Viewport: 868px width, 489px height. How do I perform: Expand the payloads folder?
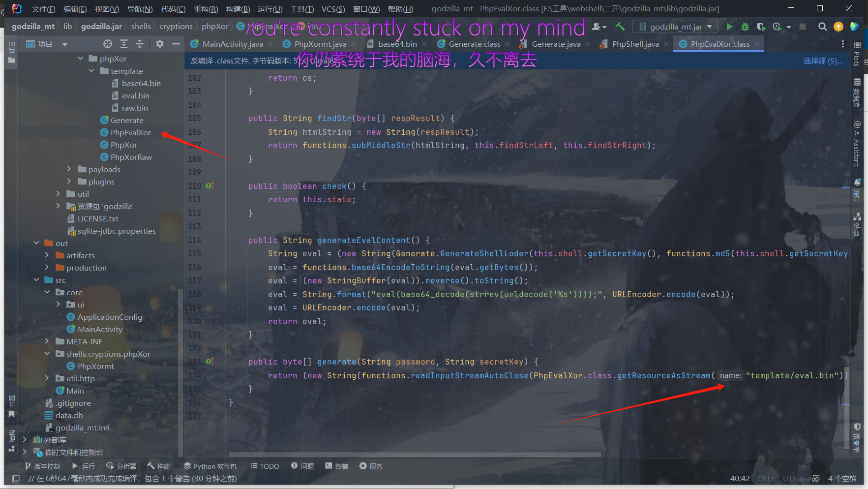(69, 169)
